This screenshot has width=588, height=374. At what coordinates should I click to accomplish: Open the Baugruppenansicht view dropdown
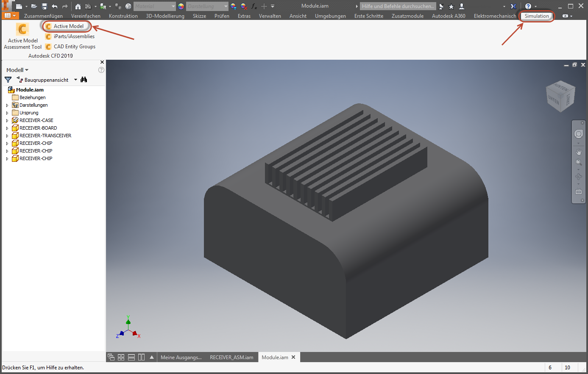76,80
